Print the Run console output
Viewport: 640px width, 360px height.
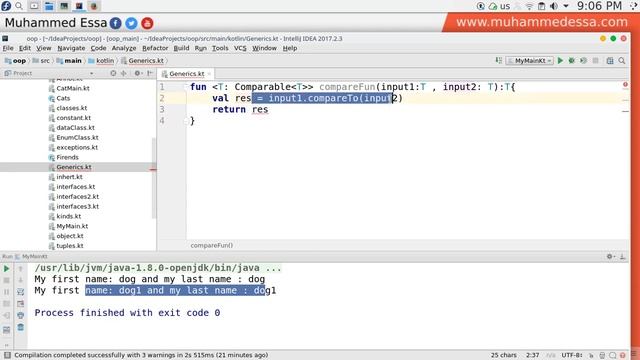(20, 316)
